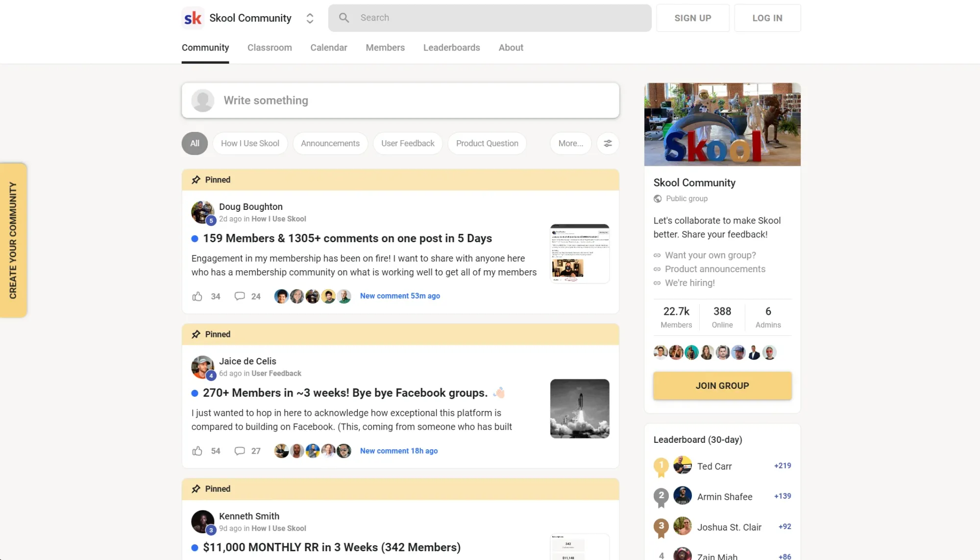980x560 pixels.
Task: Open the New comment 53m ago link
Action: click(400, 296)
